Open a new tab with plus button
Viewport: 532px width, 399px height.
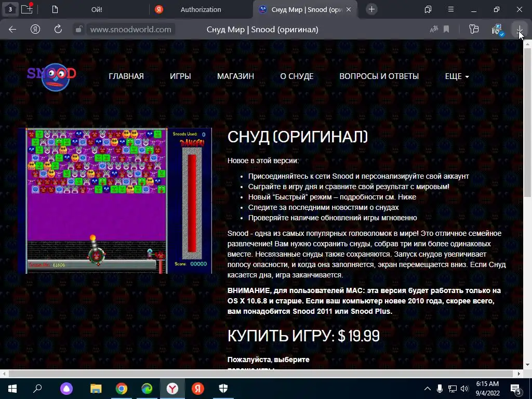coord(372,9)
